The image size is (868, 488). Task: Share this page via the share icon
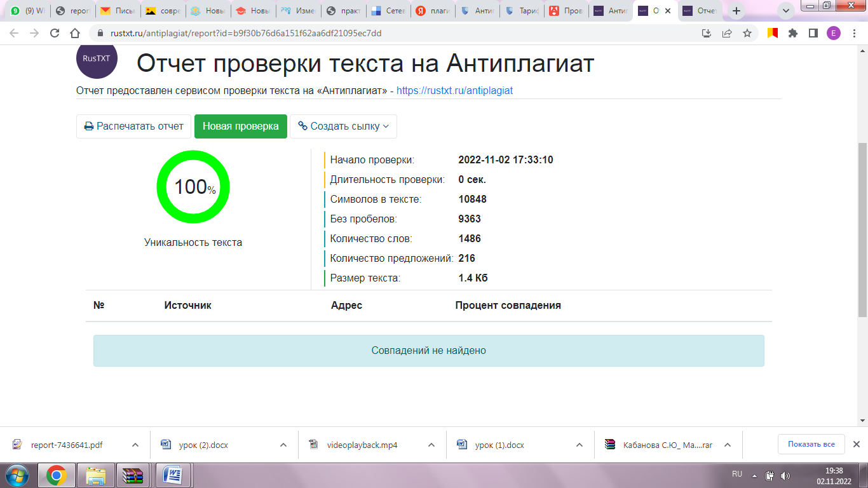[x=727, y=33]
